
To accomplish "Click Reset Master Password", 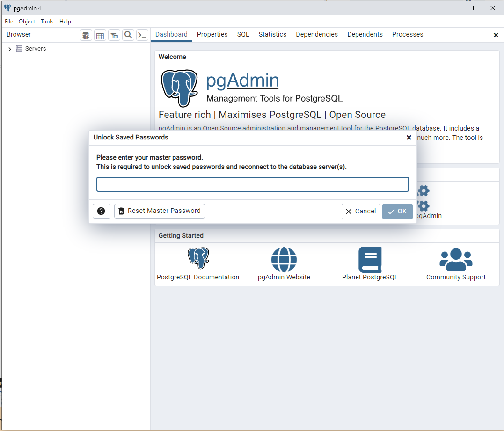I will 159,211.
